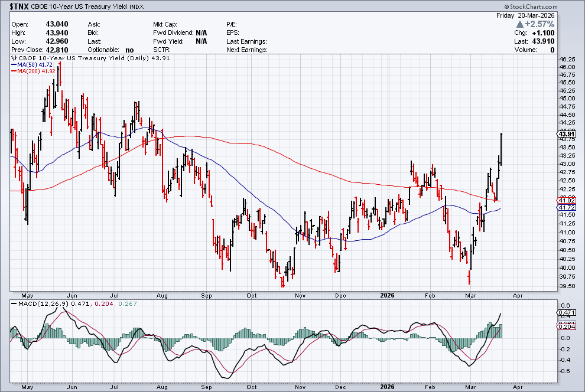
Task: Click the Nov label under MACD panel
Action: pyautogui.click(x=300, y=387)
